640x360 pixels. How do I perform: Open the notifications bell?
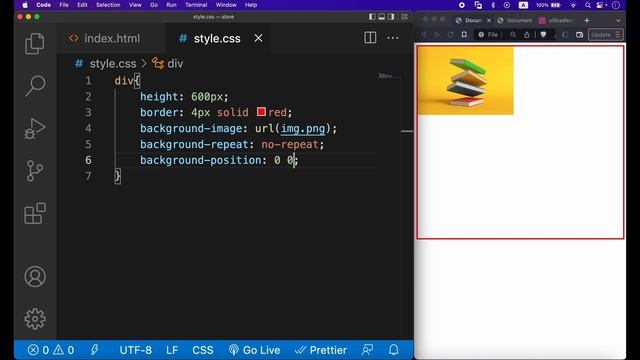393,350
